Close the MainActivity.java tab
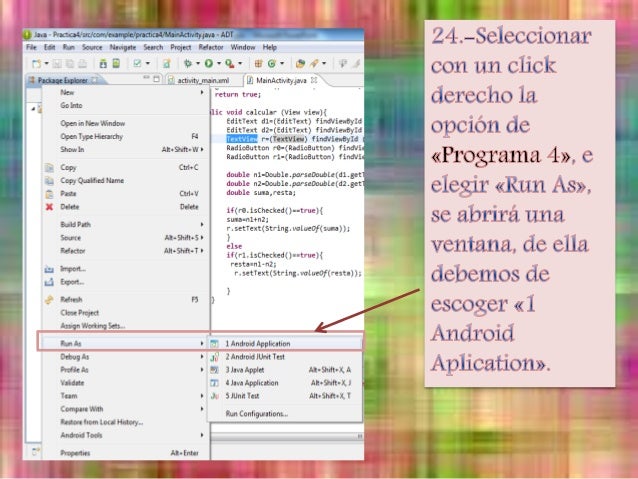638x479 pixels. tap(314, 80)
